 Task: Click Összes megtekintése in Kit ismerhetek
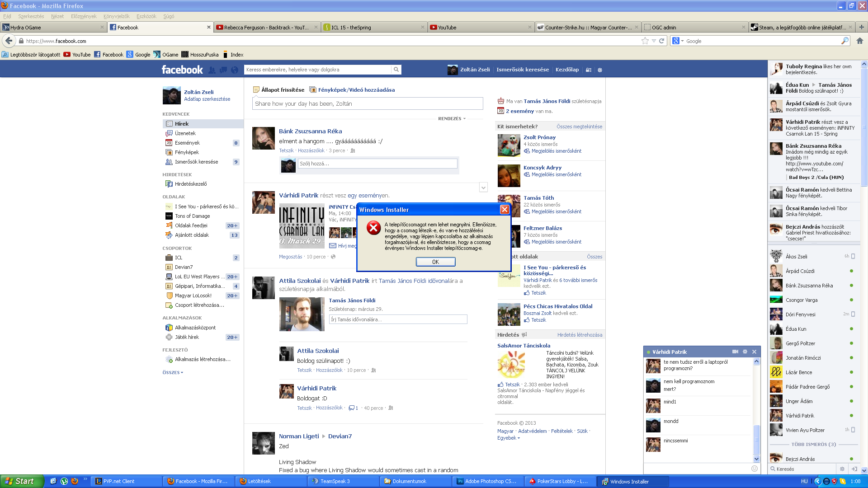click(579, 127)
